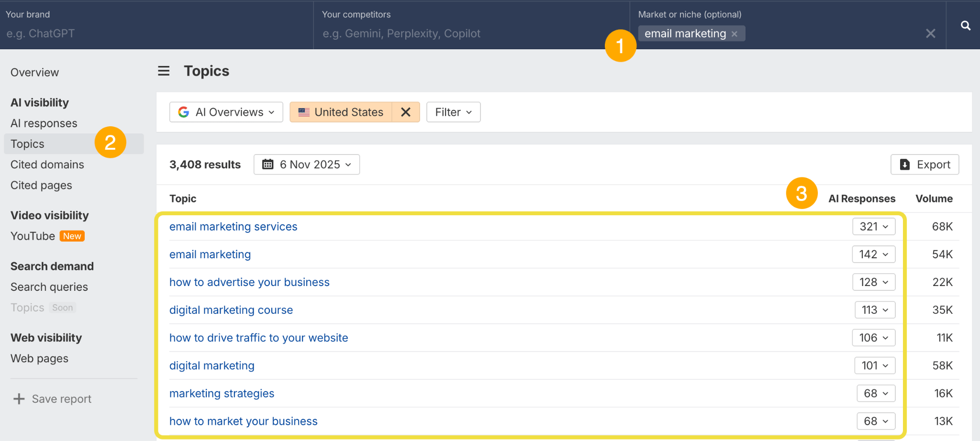Viewport: 980px width, 441px height.
Task: Open the 6 Nov 2025 date picker
Action: (x=307, y=165)
